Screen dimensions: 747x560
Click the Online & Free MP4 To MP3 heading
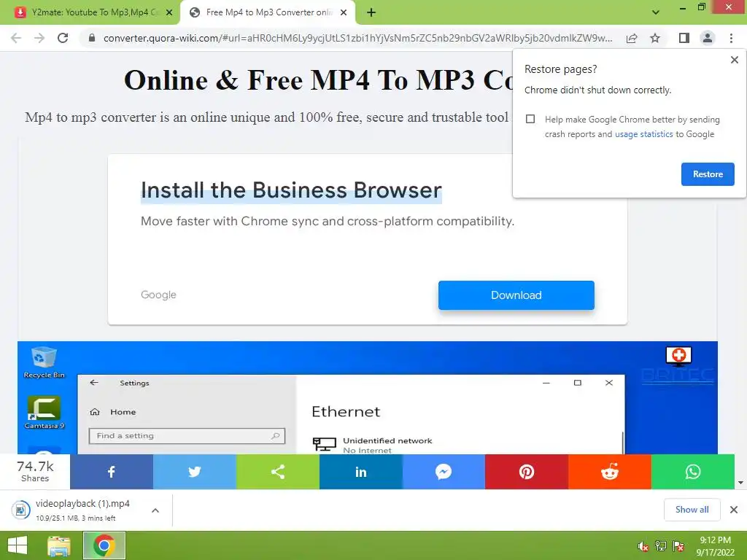tap(318, 80)
